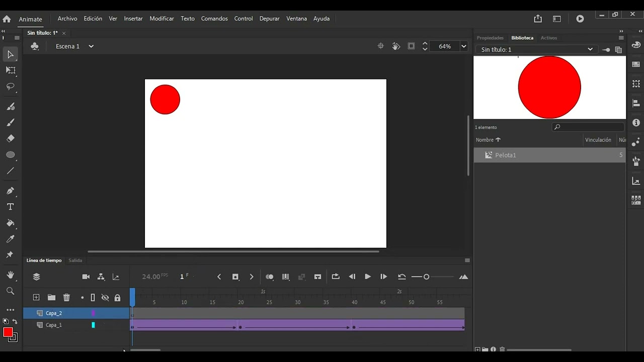Click the Nombre column header
This screenshot has height=362, width=644.
coord(488,140)
